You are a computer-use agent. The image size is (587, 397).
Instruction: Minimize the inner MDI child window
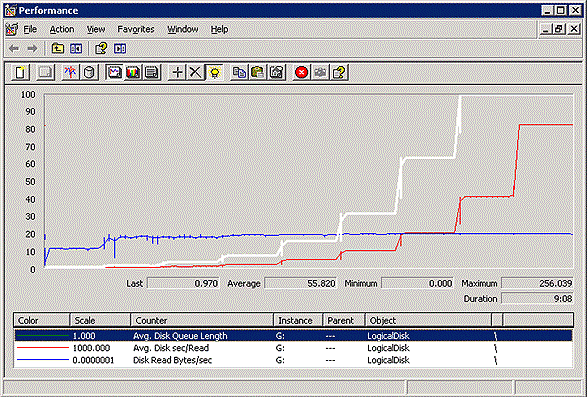546,29
